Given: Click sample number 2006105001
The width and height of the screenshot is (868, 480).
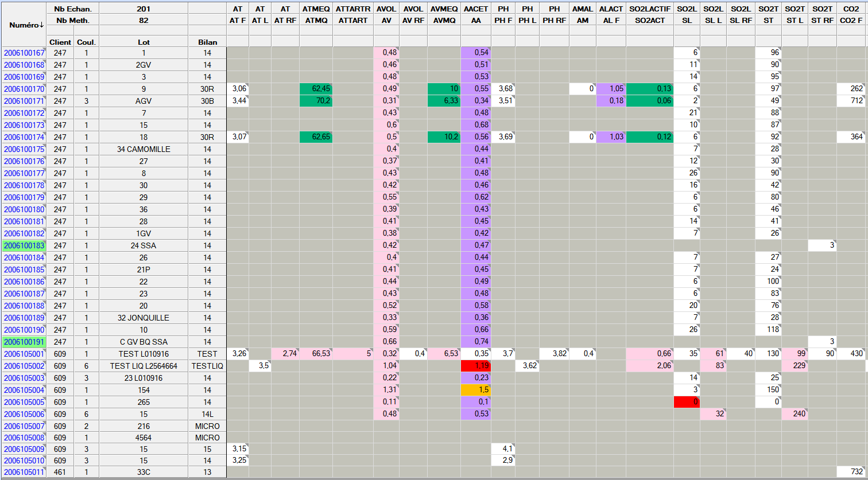Looking at the screenshot, I should tap(24, 354).
